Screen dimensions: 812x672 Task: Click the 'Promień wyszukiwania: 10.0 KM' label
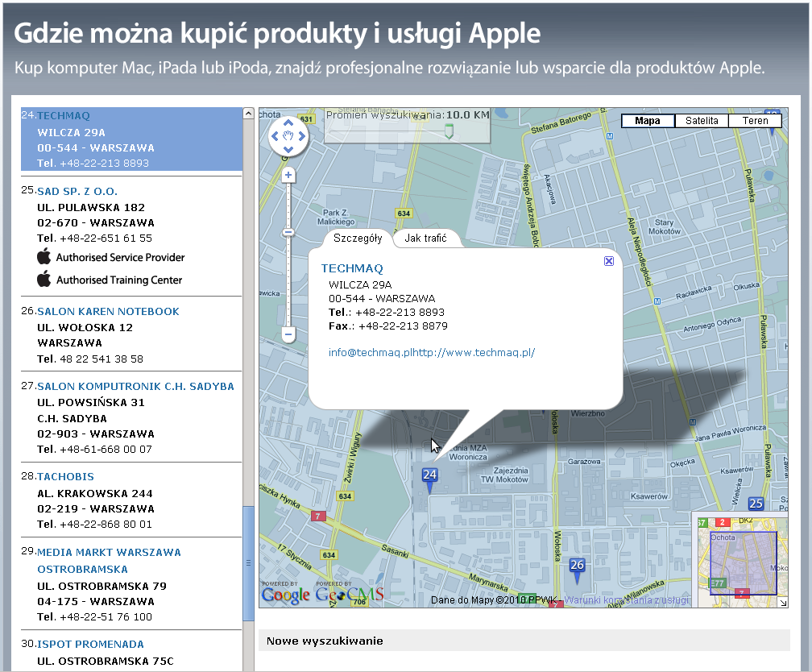(408, 115)
